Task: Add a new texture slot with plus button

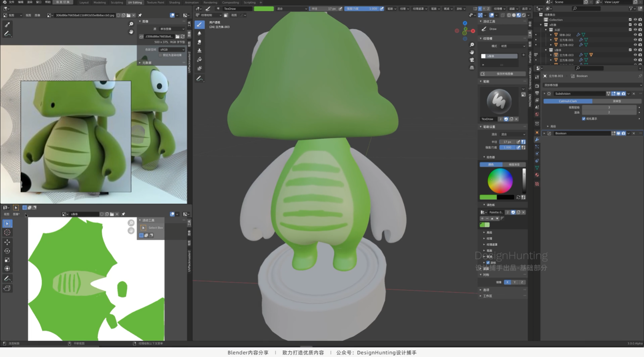Action: point(523,55)
